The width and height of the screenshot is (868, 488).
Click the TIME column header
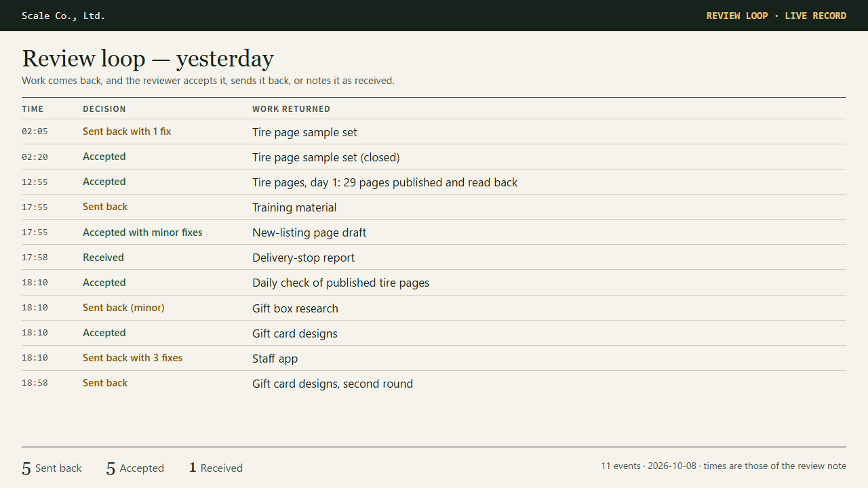[x=33, y=108]
